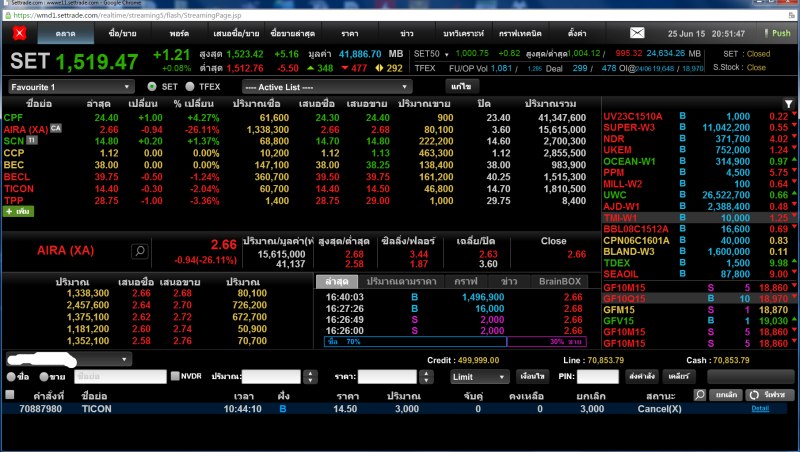Screen dimensions: 800x452
Task: Select the ซื้อ (buy) radio button
Action: (11, 377)
